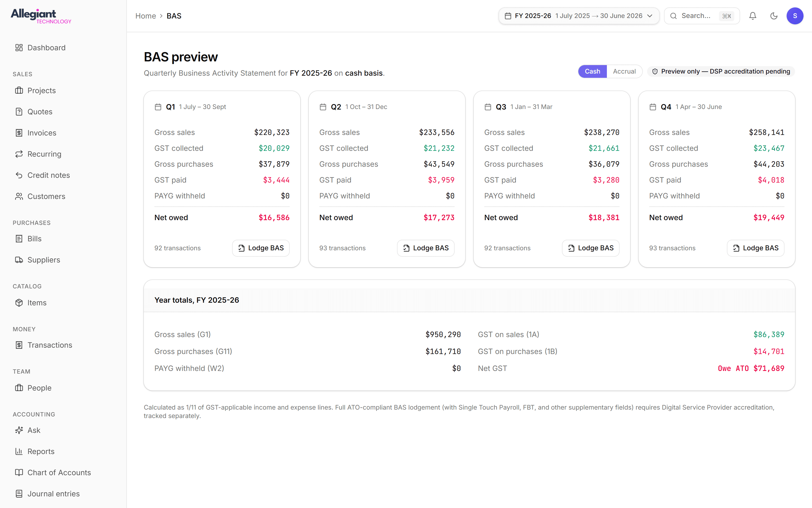The width and height of the screenshot is (812, 508).
Task: Toggle dark mode with moon icon
Action: tap(774, 16)
